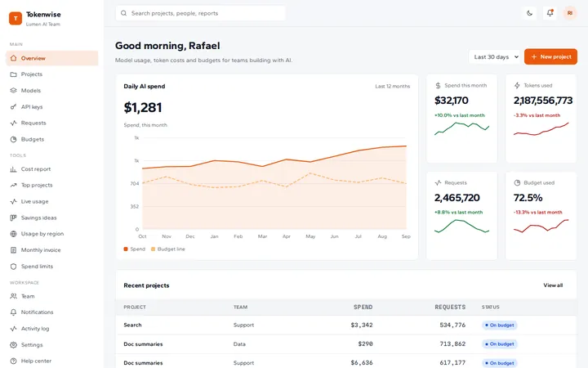Open the Last 30 days dropdown

pos(495,56)
